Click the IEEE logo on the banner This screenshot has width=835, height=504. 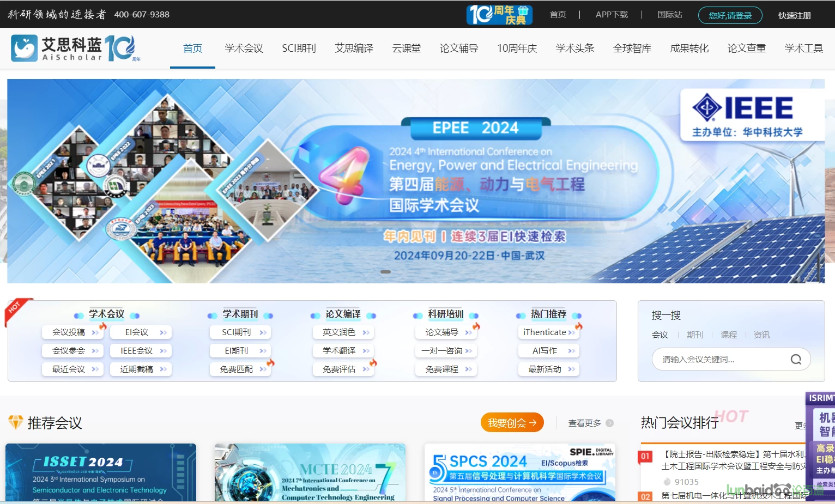(742, 108)
